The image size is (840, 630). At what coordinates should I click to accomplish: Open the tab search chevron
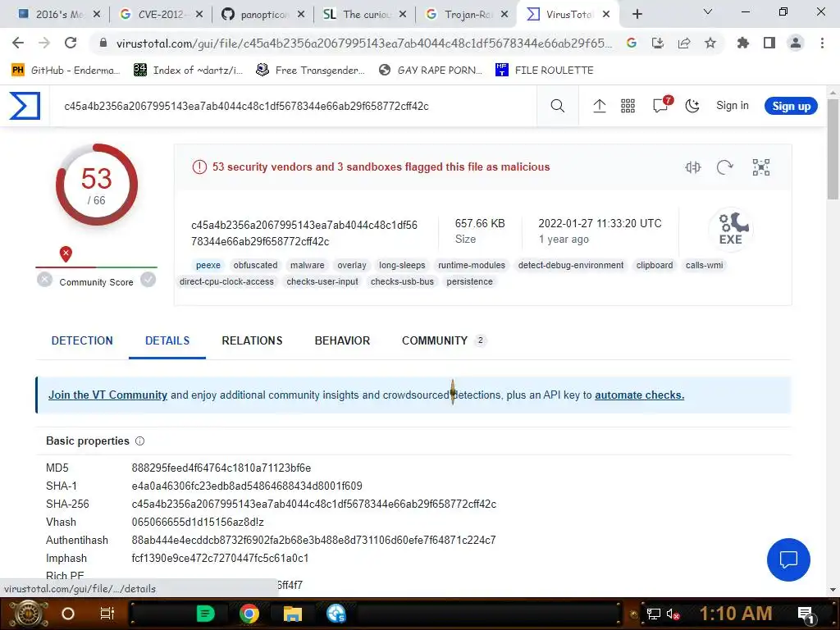(x=707, y=11)
